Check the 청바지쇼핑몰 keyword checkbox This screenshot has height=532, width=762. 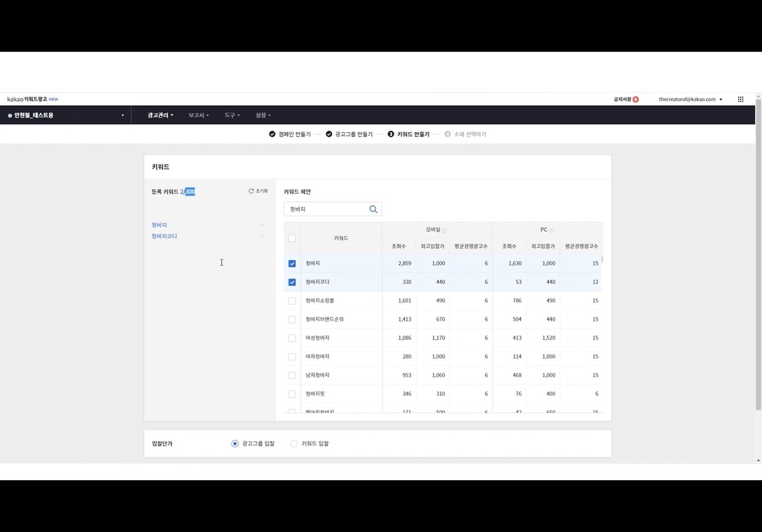tap(292, 301)
